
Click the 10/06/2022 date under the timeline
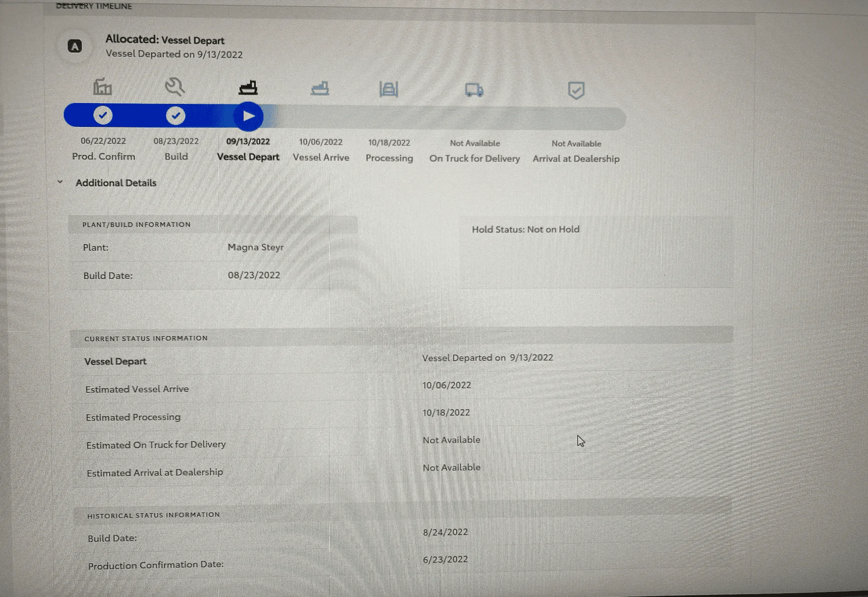[320, 142]
